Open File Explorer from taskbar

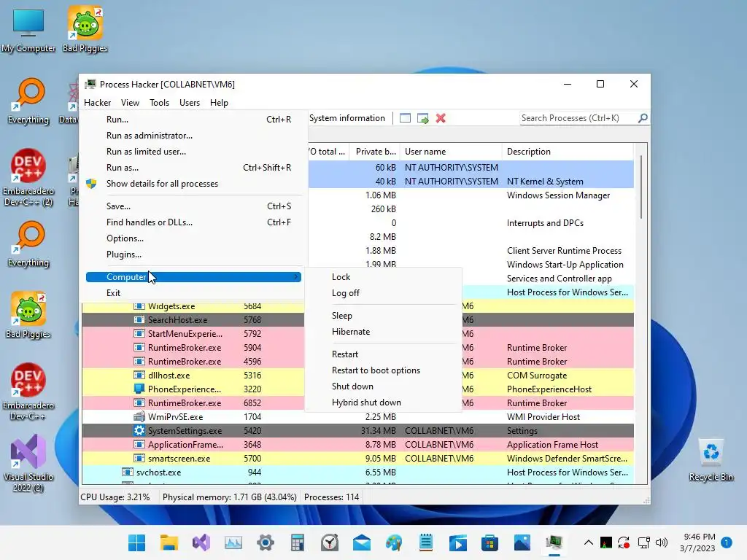(x=169, y=542)
